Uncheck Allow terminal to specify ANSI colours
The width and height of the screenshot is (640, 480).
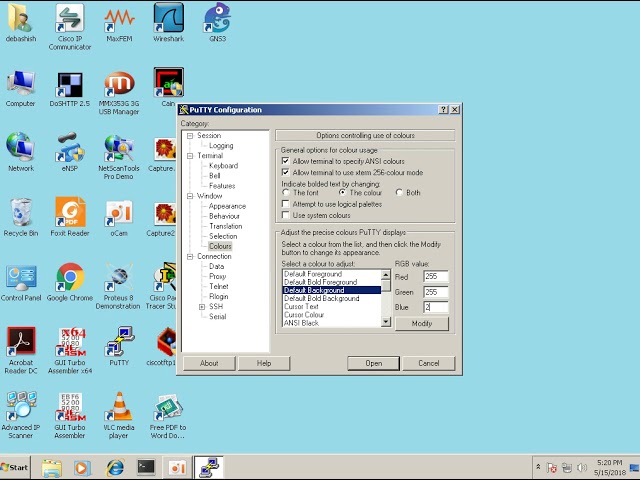coord(286,161)
